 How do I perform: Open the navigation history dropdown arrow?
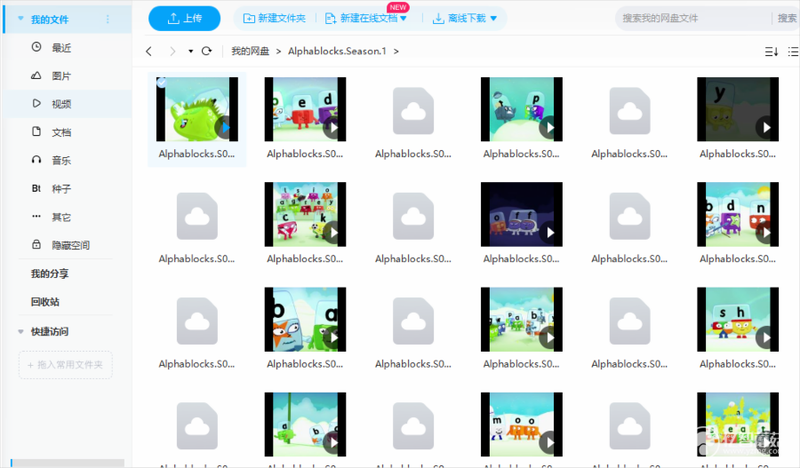[190, 51]
